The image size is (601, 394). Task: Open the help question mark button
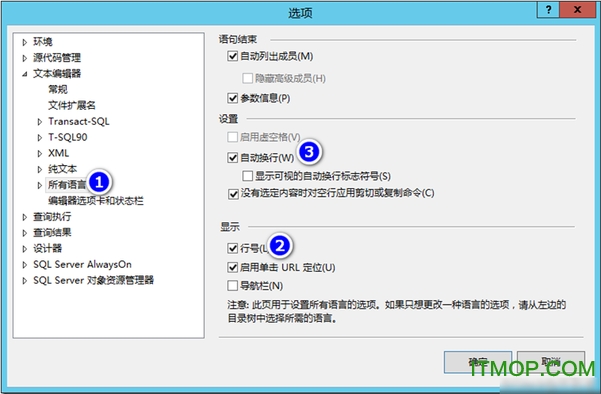pos(548,9)
